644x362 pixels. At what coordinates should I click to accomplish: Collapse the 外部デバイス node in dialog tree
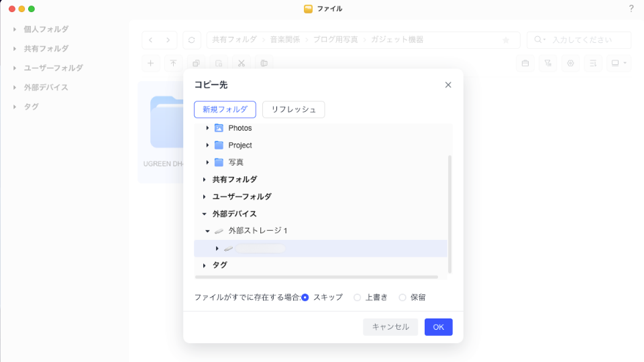[204, 215]
